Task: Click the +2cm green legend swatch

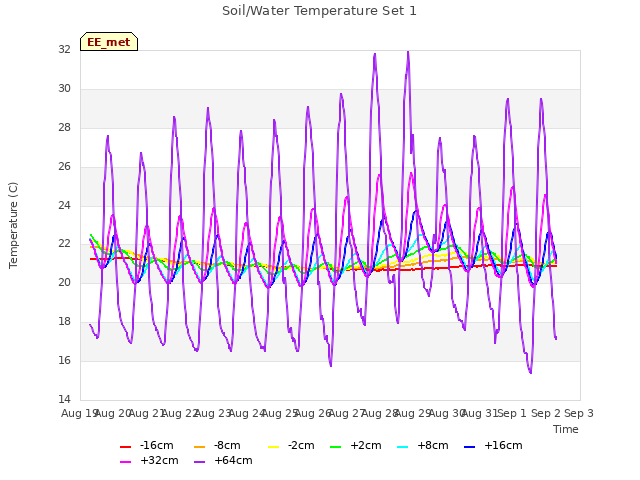Action: [x=336, y=447]
